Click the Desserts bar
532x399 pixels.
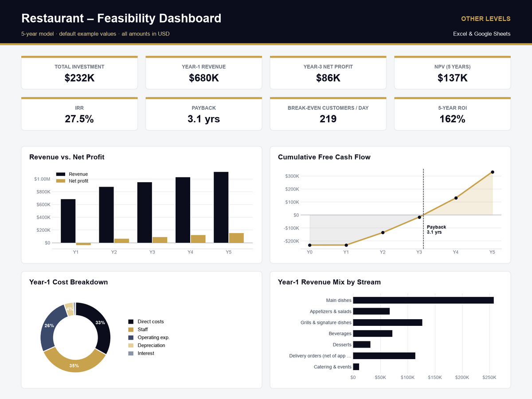tap(361, 344)
